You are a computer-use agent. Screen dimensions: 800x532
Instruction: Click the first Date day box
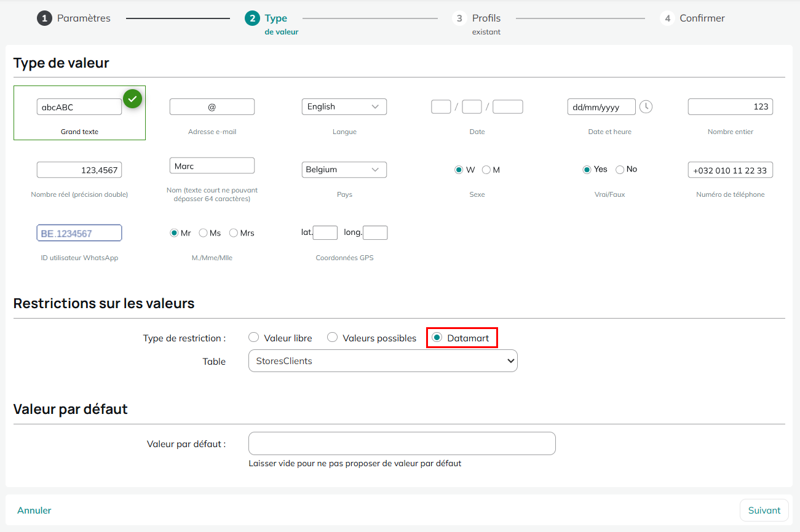442,106
